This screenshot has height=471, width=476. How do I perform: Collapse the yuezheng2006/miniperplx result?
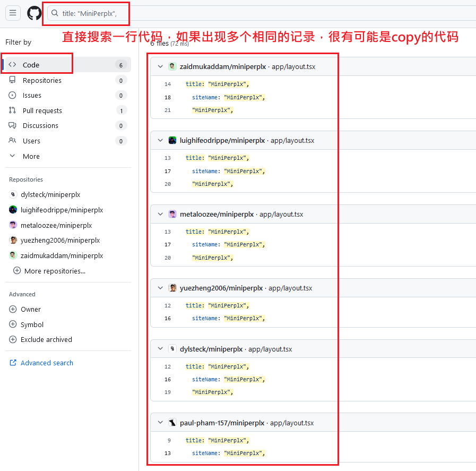pos(160,288)
